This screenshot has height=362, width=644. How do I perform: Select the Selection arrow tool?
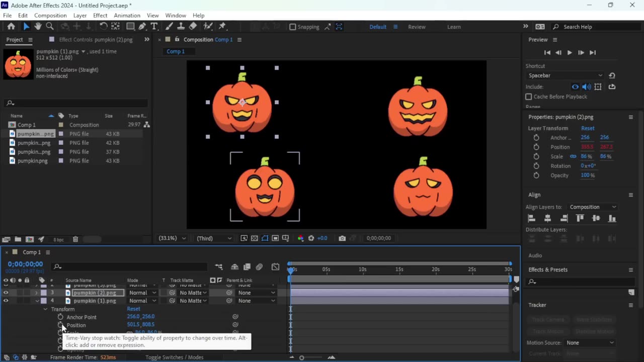click(26, 27)
